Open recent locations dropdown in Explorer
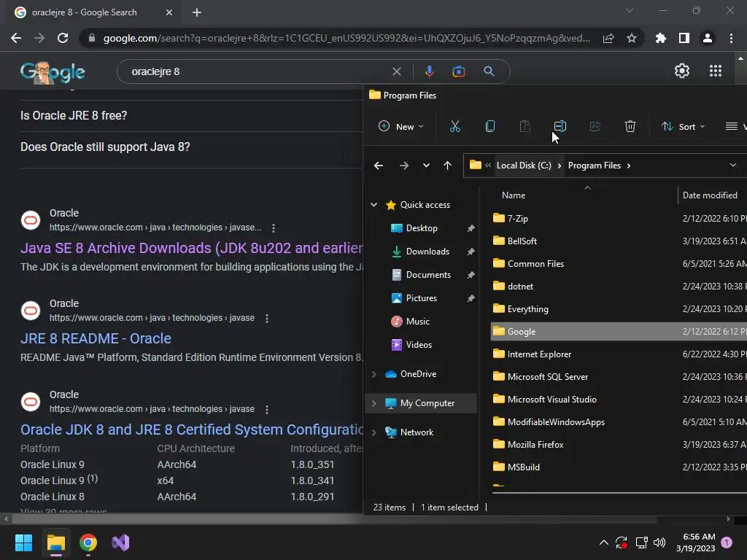This screenshot has width=747, height=560. (x=426, y=166)
